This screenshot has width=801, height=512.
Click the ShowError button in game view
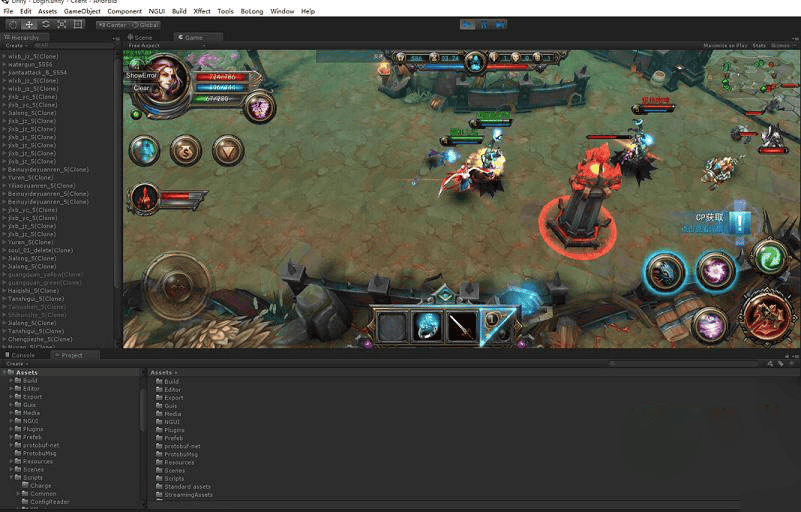coord(141,76)
